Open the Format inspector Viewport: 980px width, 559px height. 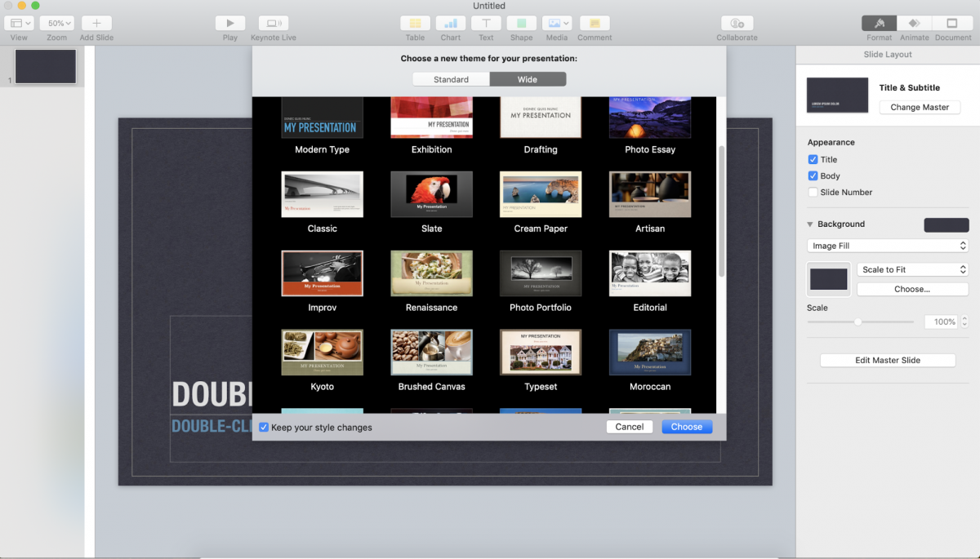[880, 24]
